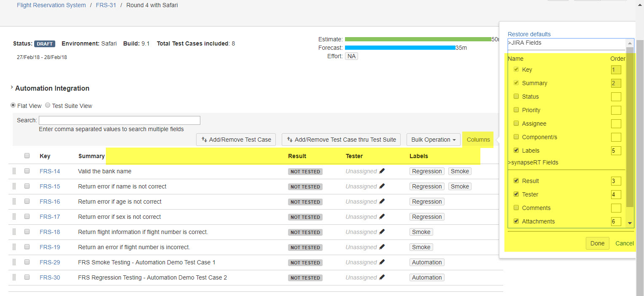
Task: Grab the drag handle for FRS-15 row
Action: [14, 186]
